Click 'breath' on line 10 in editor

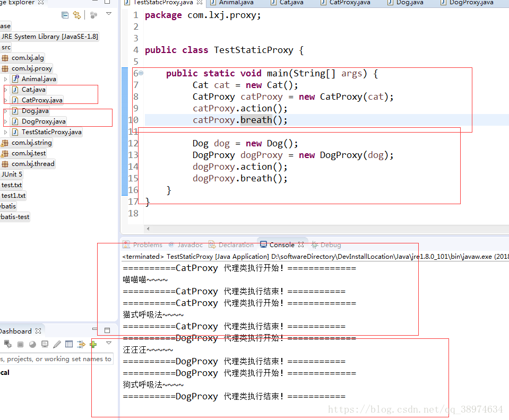(256, 120)
